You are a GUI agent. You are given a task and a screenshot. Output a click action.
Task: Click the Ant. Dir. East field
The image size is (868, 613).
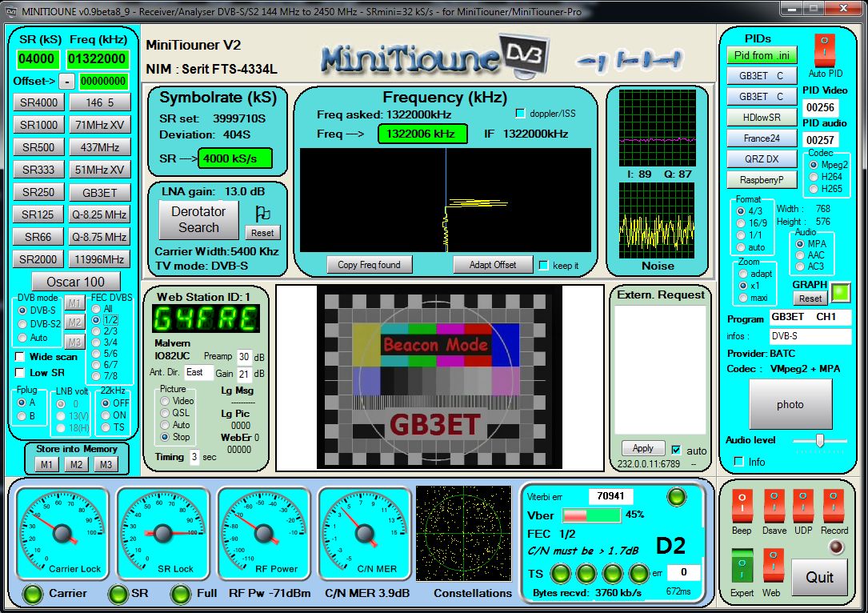198,372
